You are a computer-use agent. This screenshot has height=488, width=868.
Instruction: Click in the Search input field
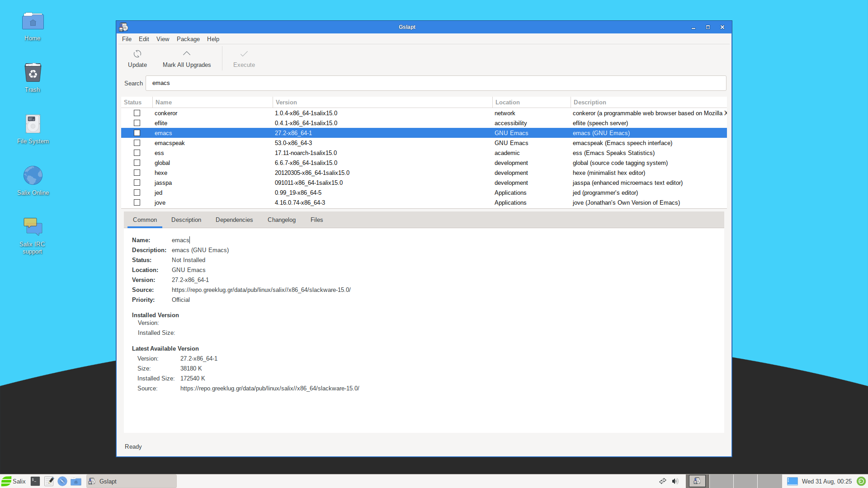tap(436, 83)
